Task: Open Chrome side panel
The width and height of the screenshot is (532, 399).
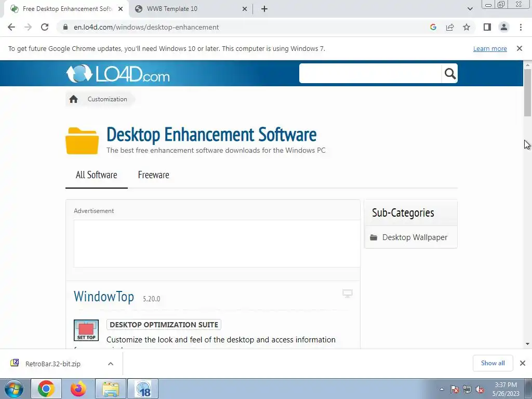Action: click(x=487, y=27)
